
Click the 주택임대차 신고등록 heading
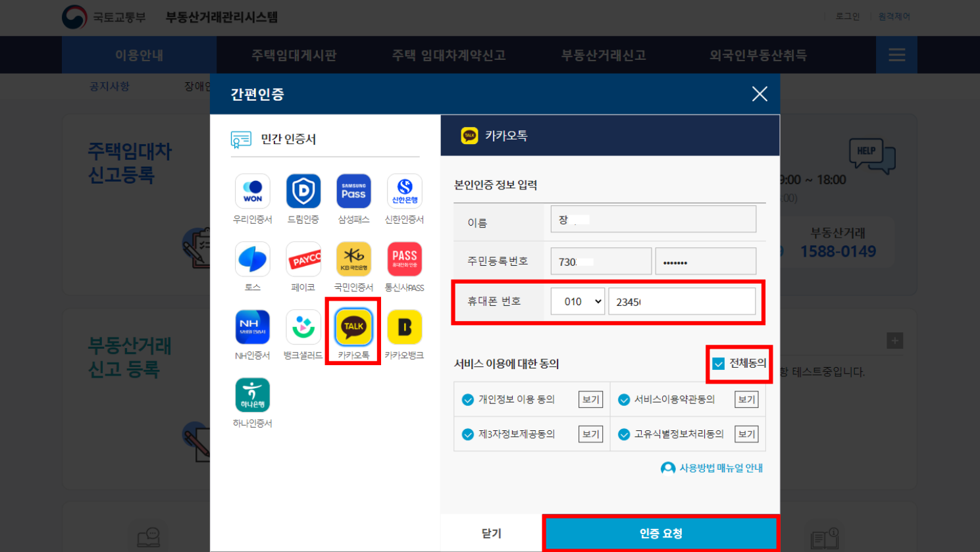[130, 163]
